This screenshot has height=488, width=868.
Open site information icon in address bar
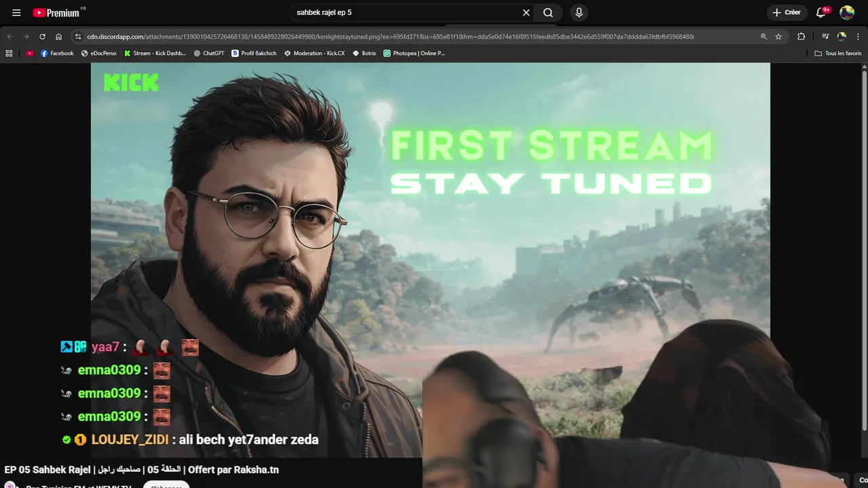coord(78,37)
